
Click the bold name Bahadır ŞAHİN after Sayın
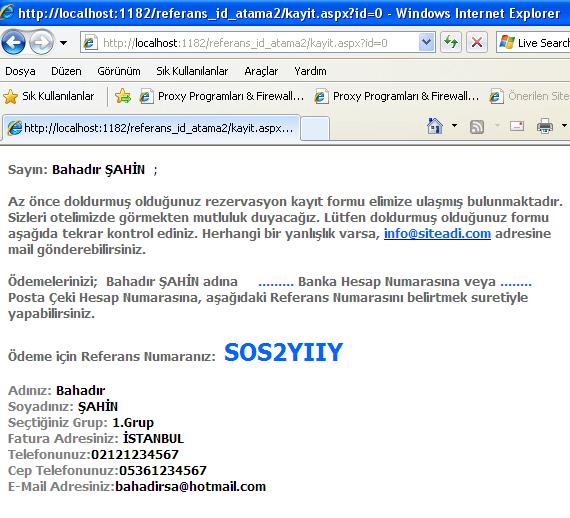point(99,169)
